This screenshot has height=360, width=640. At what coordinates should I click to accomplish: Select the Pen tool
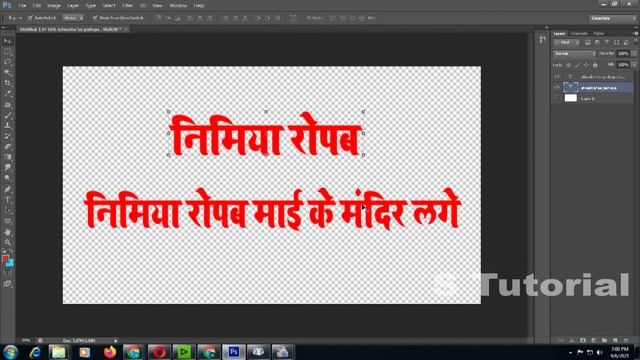8,189
